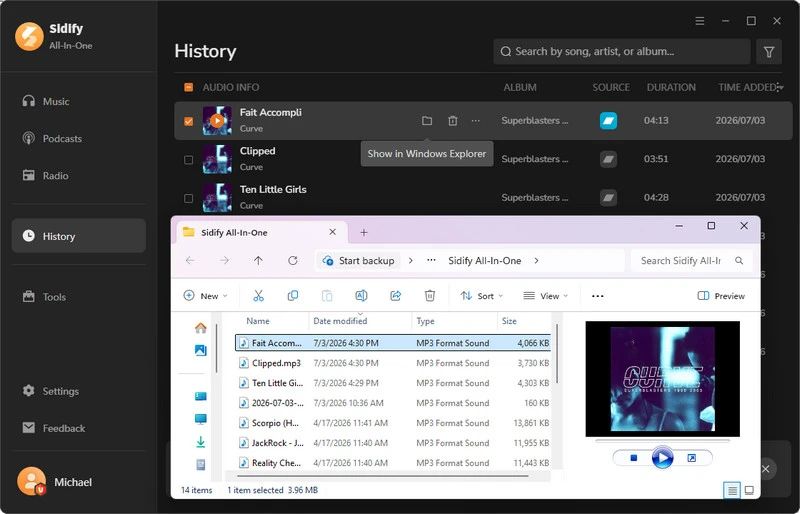
Task: Open the Tools section
Action: coord(44,297)
